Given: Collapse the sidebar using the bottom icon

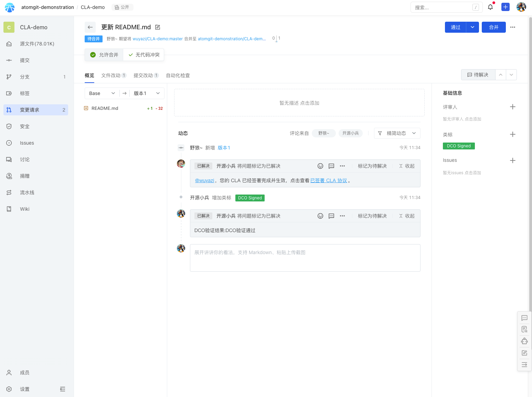Looking at the screenshot, I should (63, 389).
